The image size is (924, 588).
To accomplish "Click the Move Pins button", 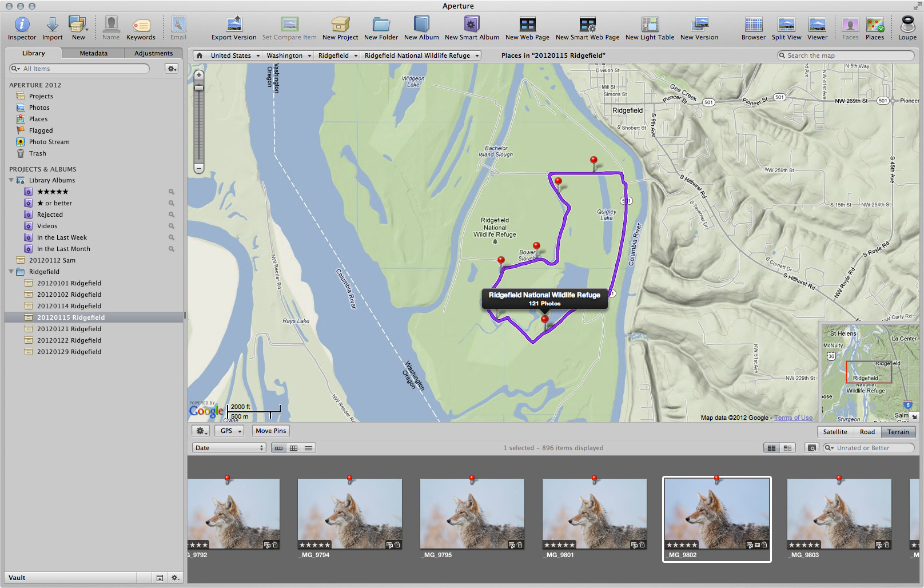I will (x=270, y=431).
